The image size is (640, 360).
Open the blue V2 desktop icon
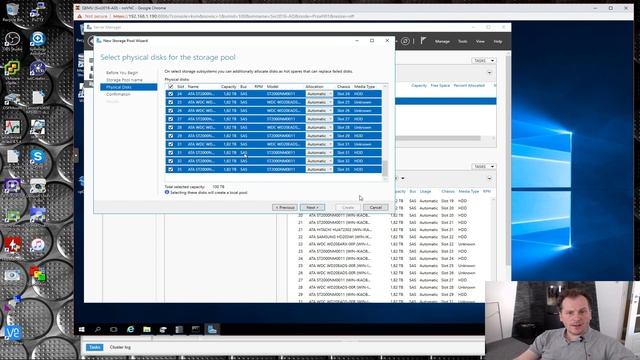pos(12,333)
